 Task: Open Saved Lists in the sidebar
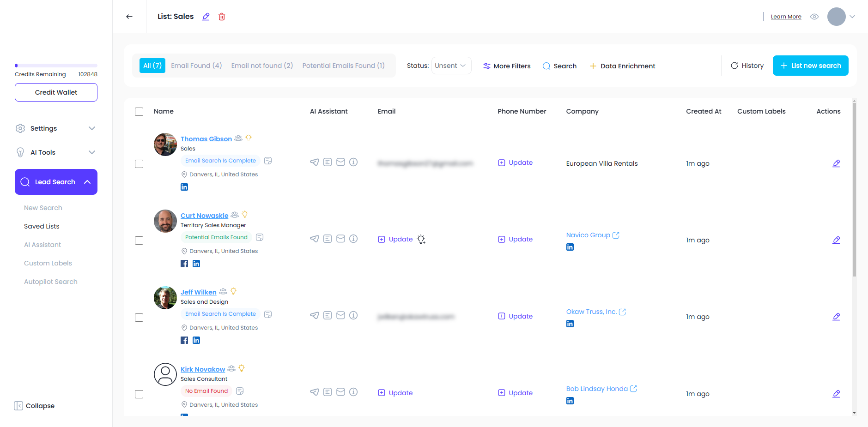pos(42,226)
